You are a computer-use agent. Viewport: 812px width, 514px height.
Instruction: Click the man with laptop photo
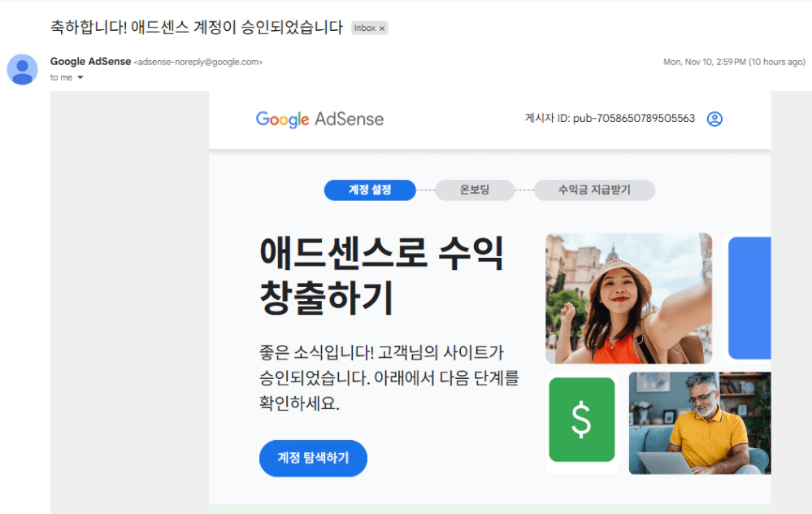[x=699, y=423]
